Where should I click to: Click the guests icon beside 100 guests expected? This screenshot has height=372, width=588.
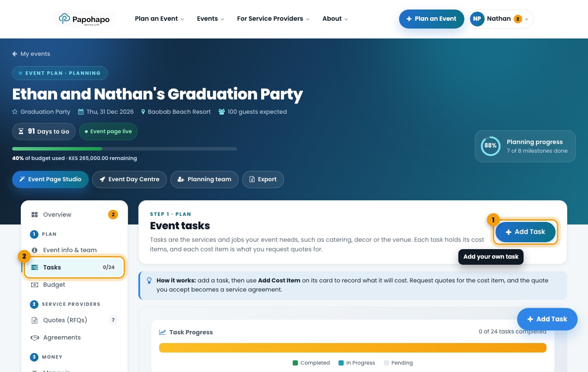pos(222,112)
